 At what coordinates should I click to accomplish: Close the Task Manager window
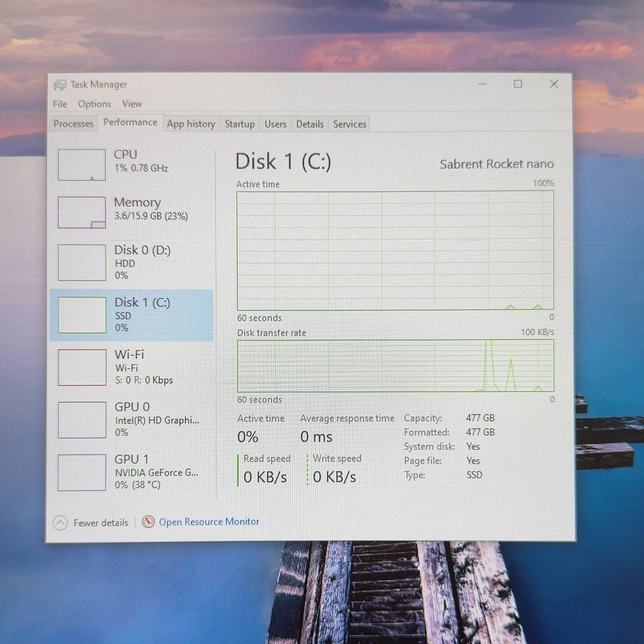(554, 84)
